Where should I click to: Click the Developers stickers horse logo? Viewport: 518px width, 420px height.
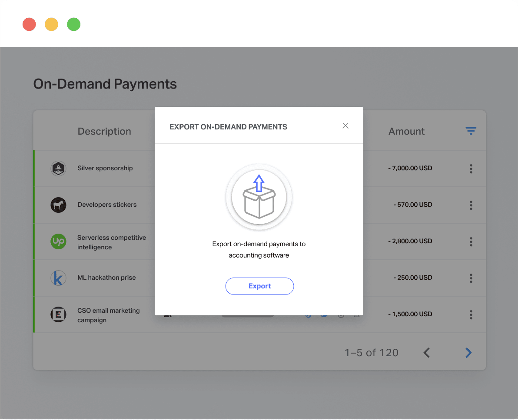pyautogui.click(x=58, y=205)
